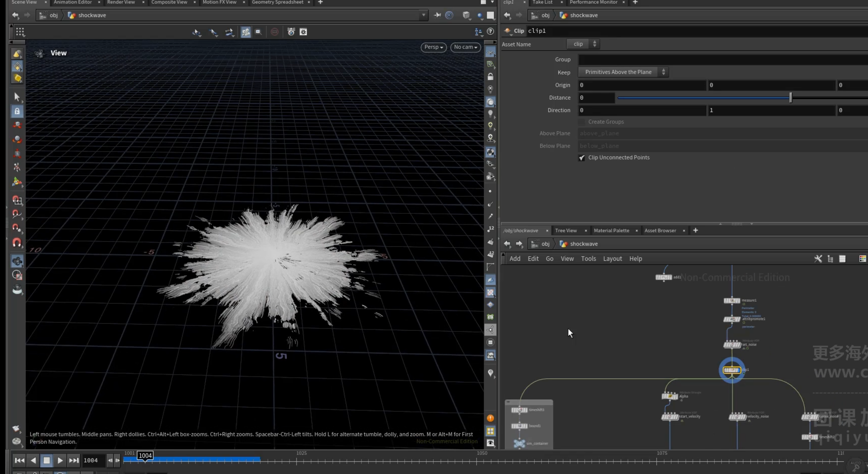
Task: Switch to the Geometry Spreadsheet tab
Action: point(277,2)
